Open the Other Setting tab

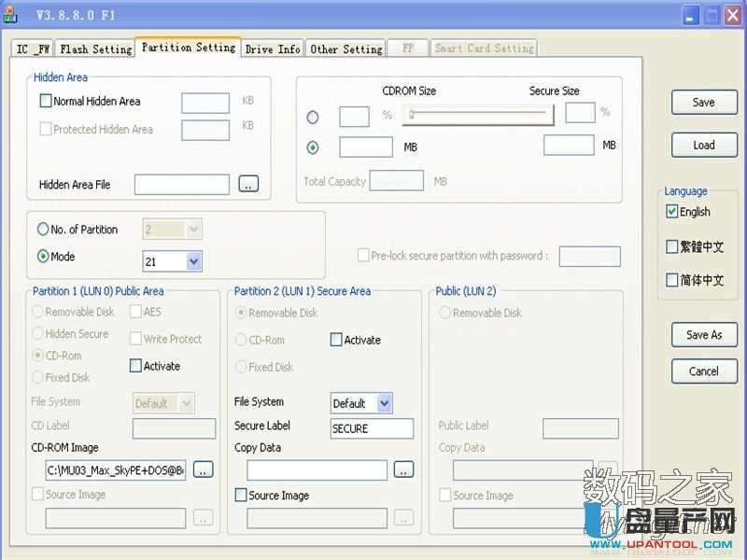click(345, 48)
